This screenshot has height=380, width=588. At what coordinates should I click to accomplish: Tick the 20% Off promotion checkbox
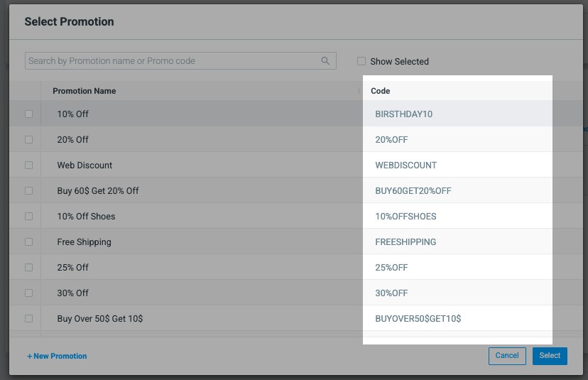tap(29, 139)
